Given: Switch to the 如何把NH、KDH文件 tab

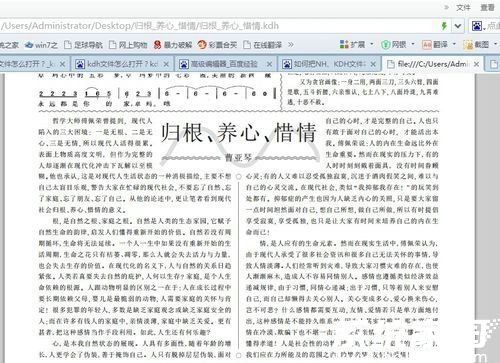Looking at the screenshot, I should 329,64.
